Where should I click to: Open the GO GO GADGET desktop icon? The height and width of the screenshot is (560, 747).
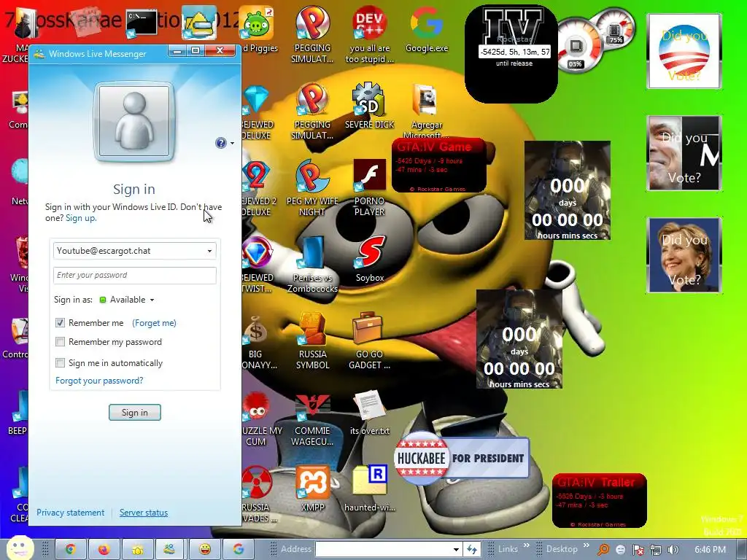pos(369,341)
